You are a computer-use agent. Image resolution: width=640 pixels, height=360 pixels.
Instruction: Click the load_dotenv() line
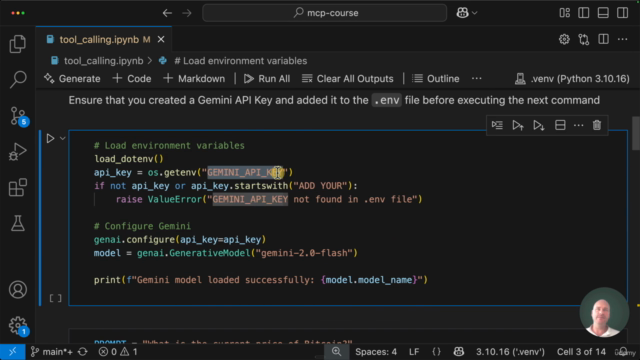click(x=129, y=159)
